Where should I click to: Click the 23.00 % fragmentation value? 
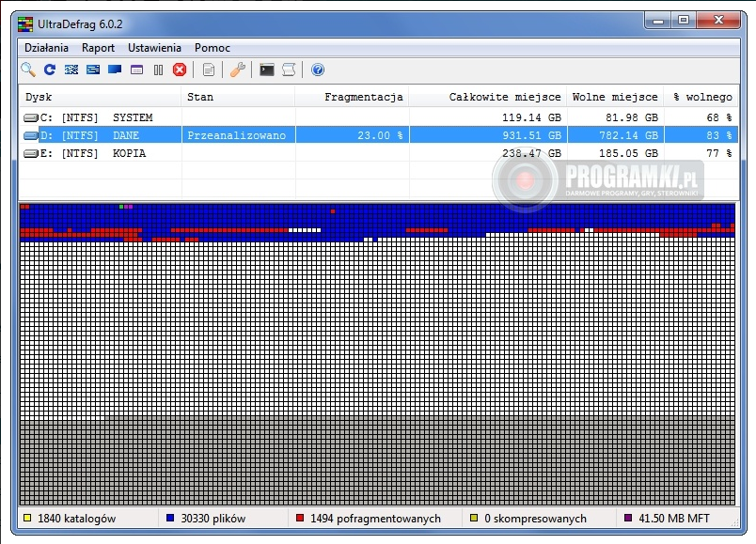click(x=380, y=135)
